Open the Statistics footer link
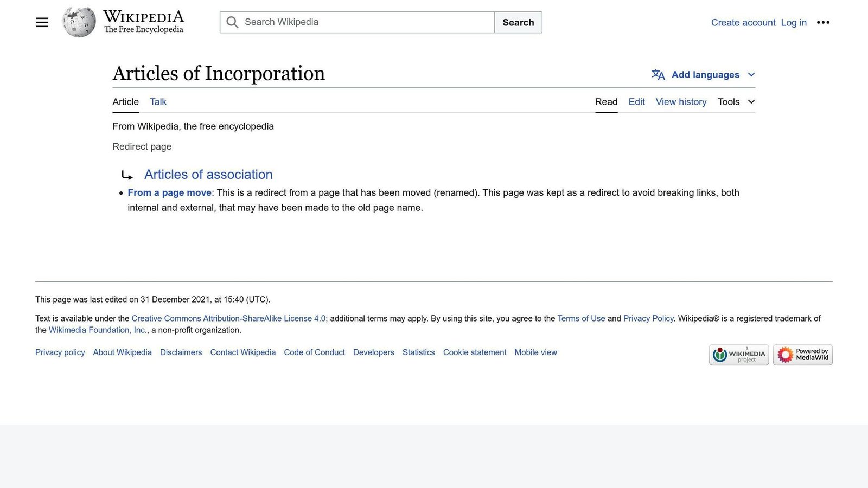The width and height of the screenshot is (868, 488). click(418, 352)
